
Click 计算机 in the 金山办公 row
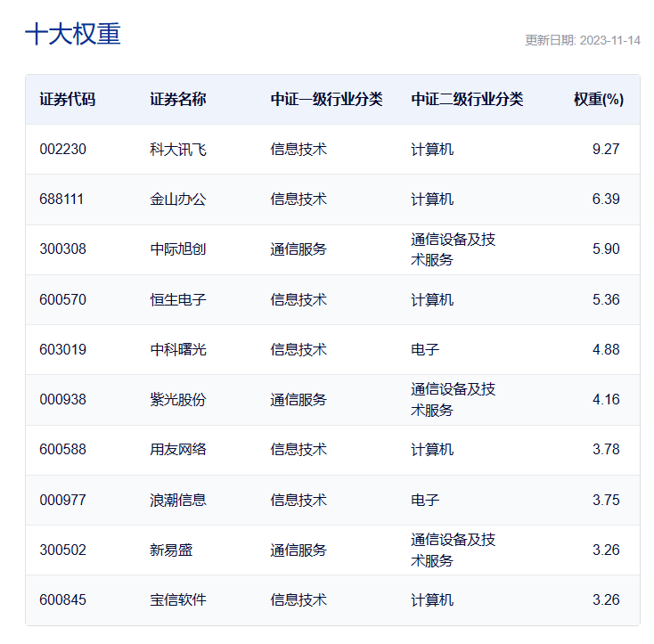point(432,199)
